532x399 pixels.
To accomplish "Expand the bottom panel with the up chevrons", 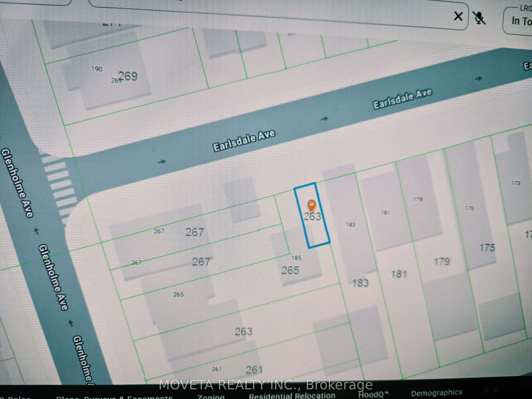I will pyautogui.click(x=487, y=390).
